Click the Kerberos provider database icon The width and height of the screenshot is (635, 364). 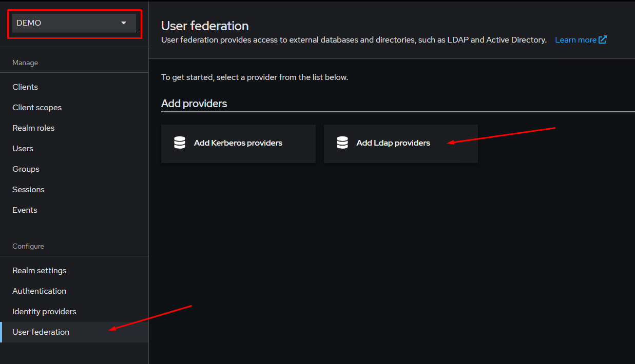[180, 143]
